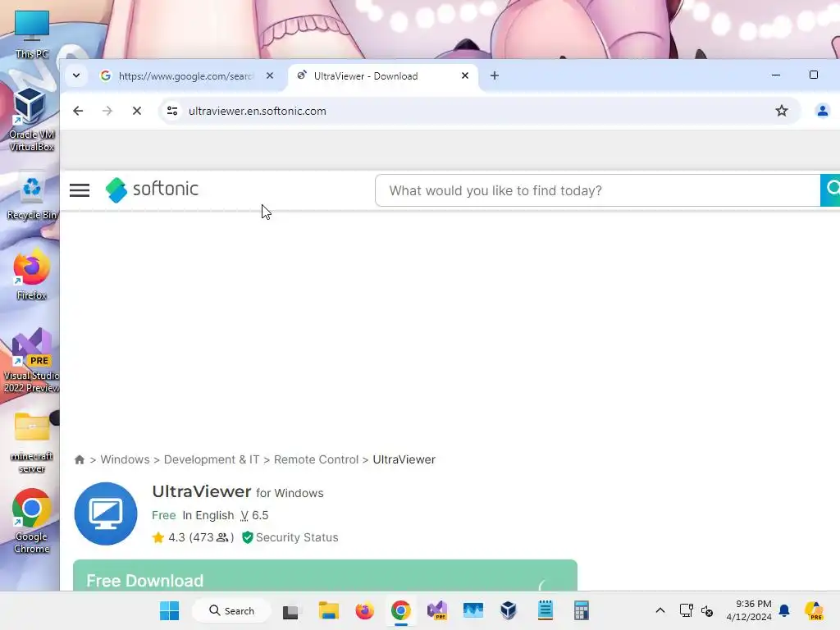Select the Google Chrome desktop shortcut

coord(32,521)
